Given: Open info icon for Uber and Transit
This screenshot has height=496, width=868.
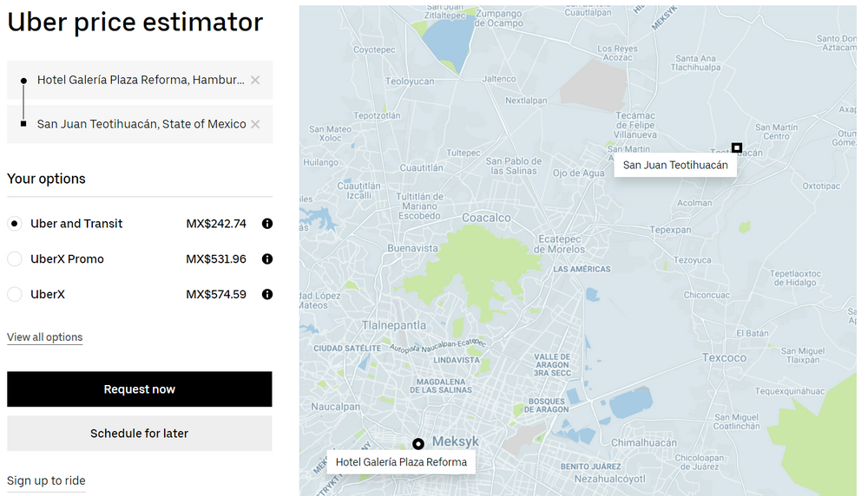Looking at the screenshot, I should click(x=267, y=224).
